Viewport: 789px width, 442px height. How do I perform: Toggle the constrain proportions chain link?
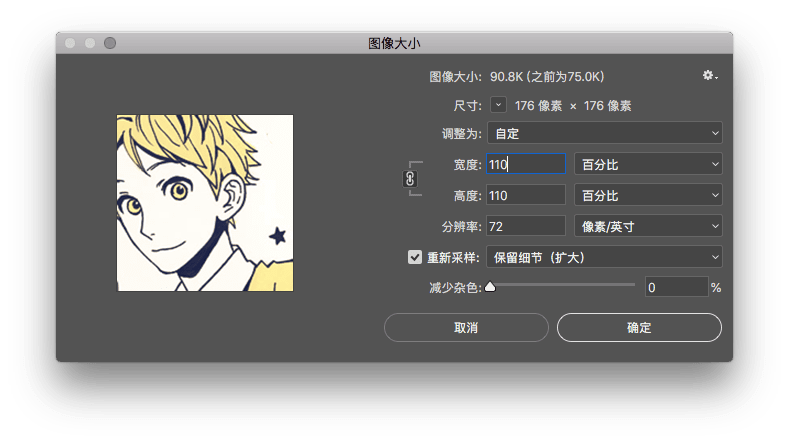click(409, 179)
